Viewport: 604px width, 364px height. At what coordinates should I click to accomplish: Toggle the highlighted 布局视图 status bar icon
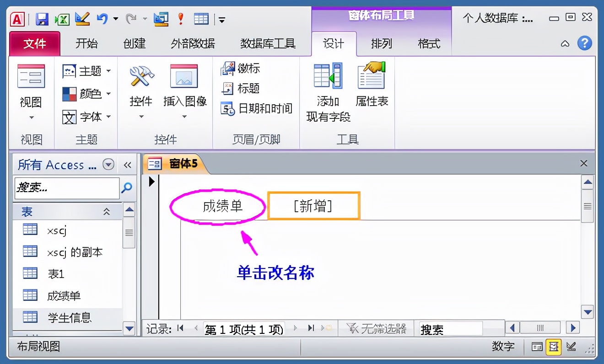(554, 347)
